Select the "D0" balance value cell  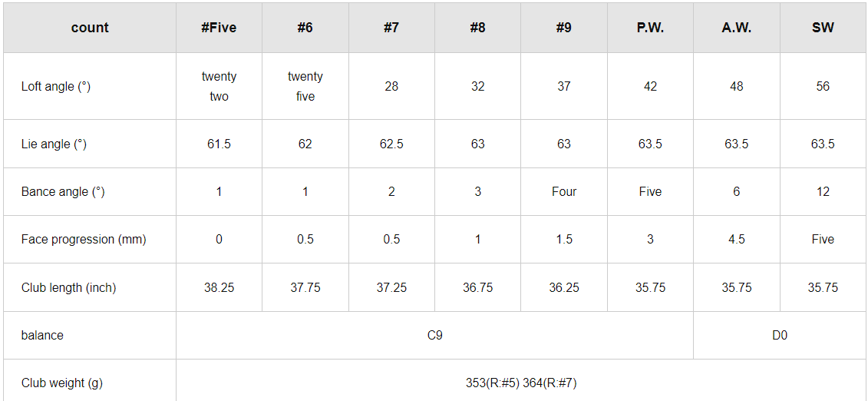[x=780, y=336]
